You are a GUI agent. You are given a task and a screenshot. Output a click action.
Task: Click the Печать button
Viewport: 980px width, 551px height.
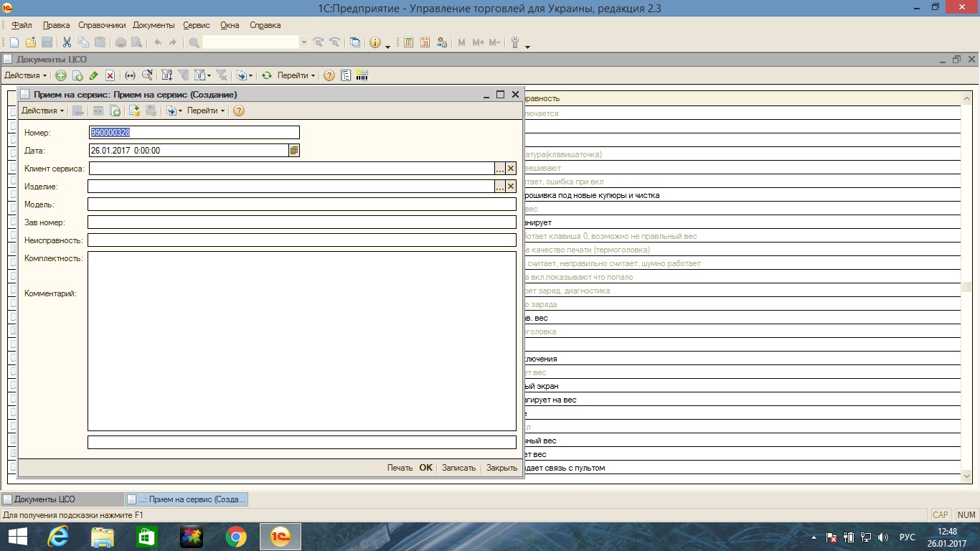click(400, 468)
